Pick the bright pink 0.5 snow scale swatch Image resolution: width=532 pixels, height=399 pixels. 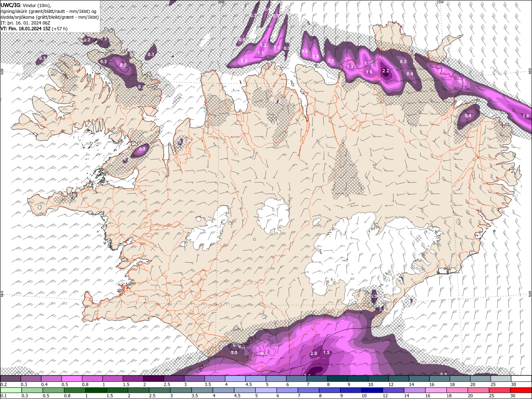click(71, 379)
